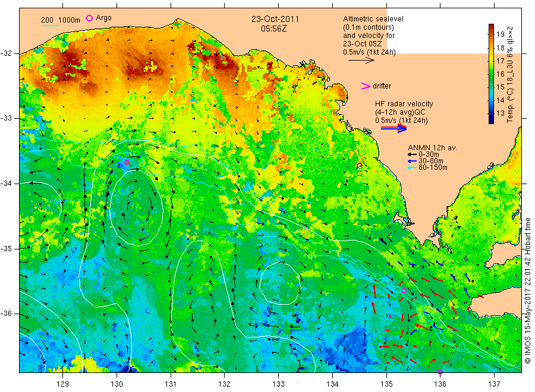Screen dimensions: 535x392
Task: Click the '130' longitude axis label
Action: click(117, 384)
